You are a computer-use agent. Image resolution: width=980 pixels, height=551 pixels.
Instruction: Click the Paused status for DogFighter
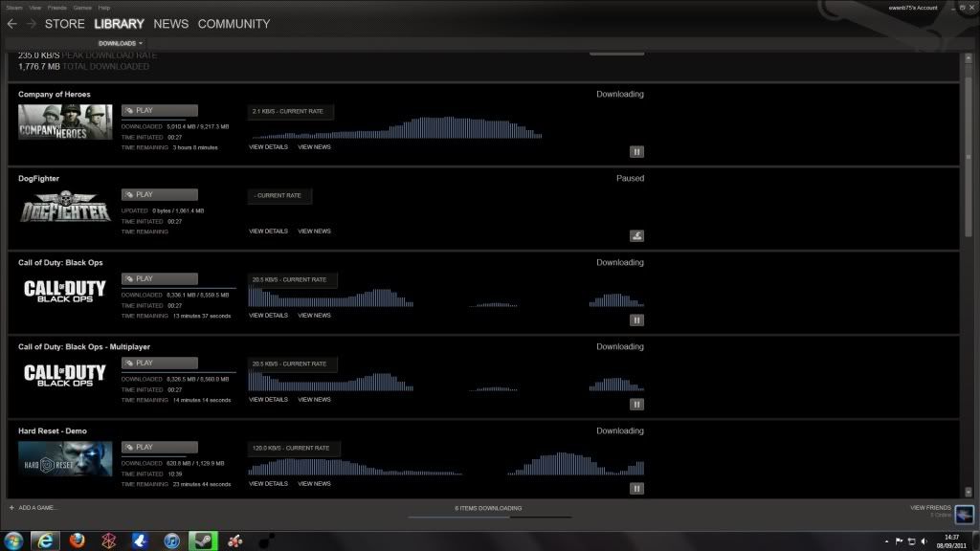point(630,178)
